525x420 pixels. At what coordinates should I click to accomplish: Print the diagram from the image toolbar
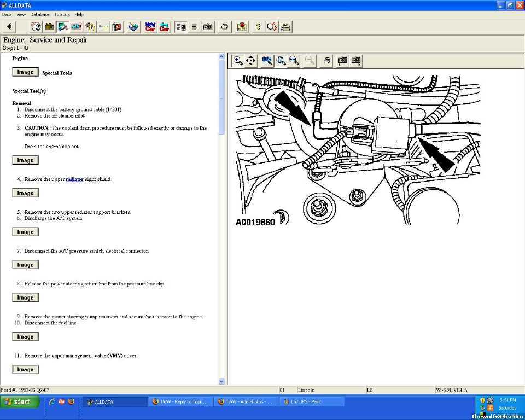[326, 61]
